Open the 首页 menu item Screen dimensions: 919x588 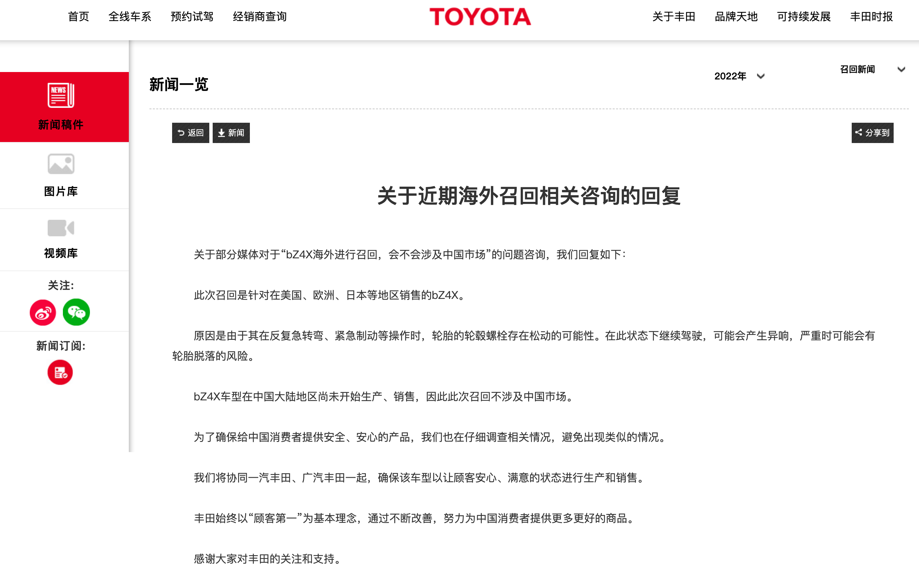pos(79,17)
